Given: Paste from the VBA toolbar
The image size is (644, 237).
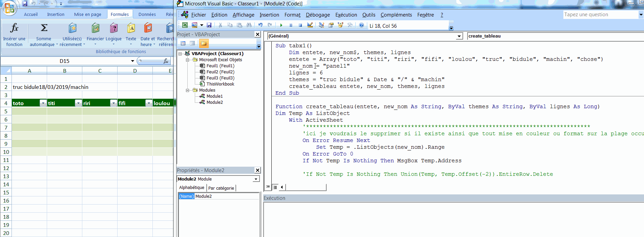Looking at the screenshot, I should coord(240,25).
